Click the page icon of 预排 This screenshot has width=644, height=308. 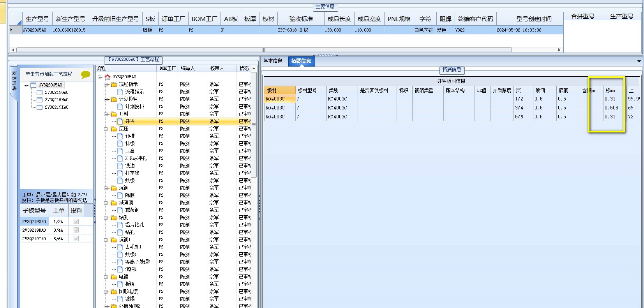point(120,136)
